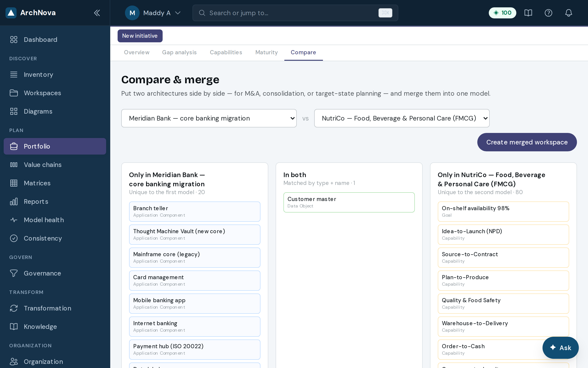588x368 pixels.
Task: Open Consistency check icon
Action: (14, 238)
